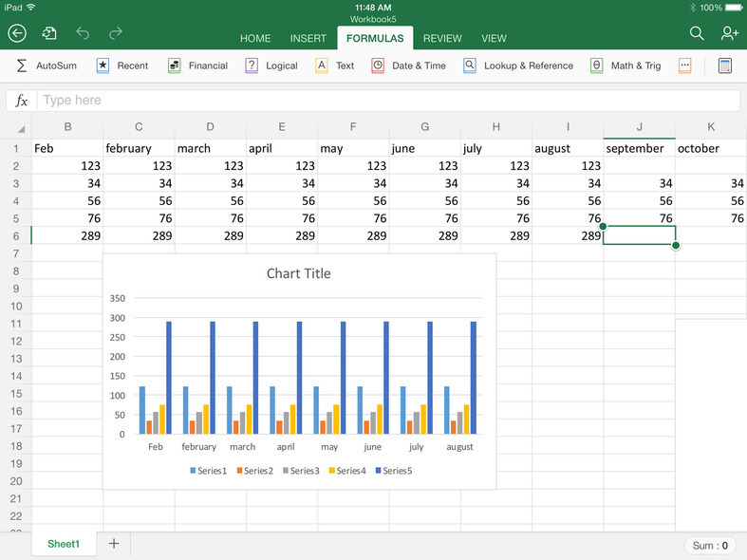Open the Date & Time functions
This screenshot has width=747, height=560.
point(408,65)
